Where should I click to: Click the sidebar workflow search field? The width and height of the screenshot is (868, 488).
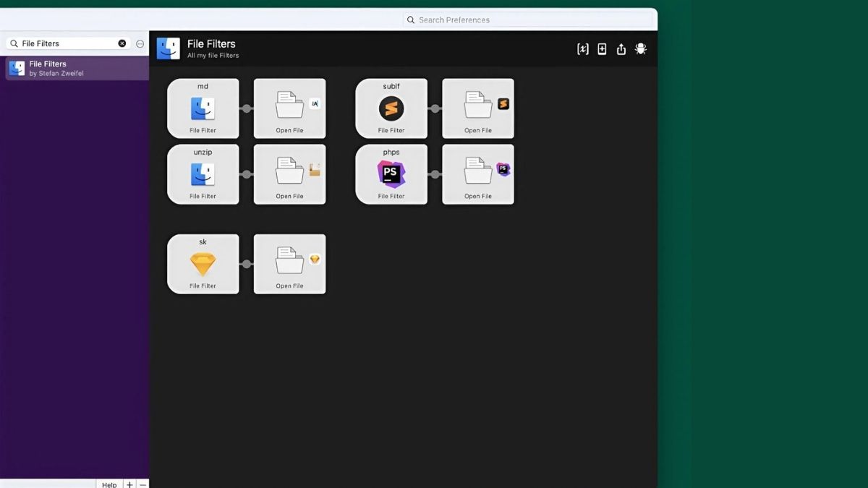(68, 43)
